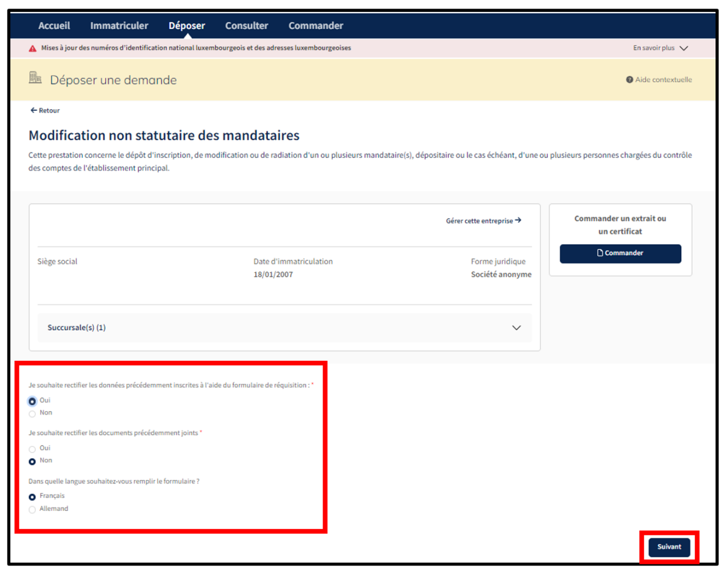Click the back arrow next to Retour
The height and width of the screenshot is (574, 728).
tap(34, 110)
